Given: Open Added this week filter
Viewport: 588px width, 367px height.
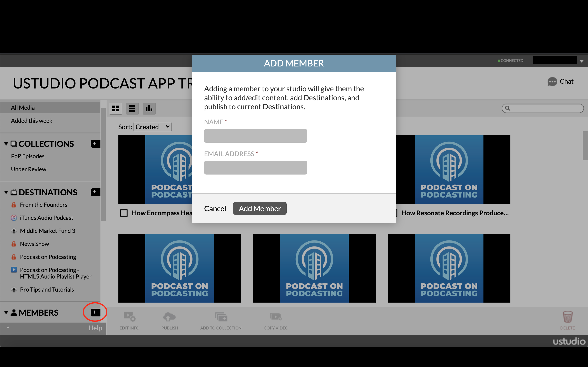Looking at the screenshot, I should (32, 121).
